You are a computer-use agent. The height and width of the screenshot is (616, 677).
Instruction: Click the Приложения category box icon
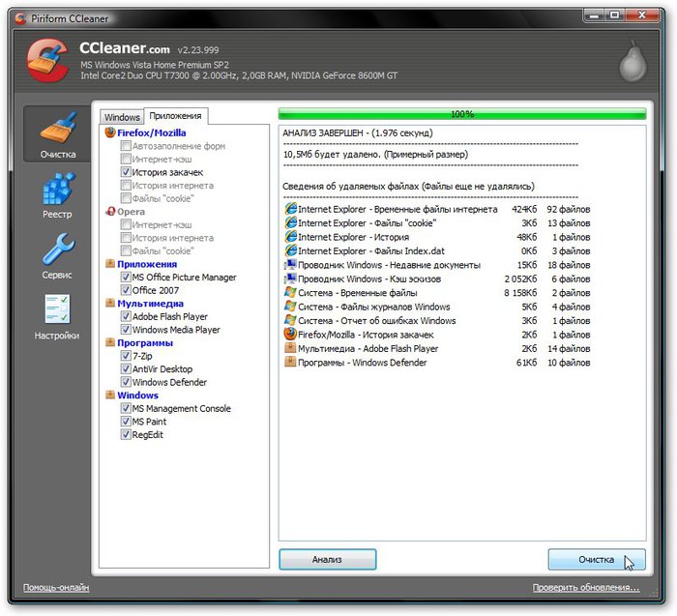click(x=110, y=264)
